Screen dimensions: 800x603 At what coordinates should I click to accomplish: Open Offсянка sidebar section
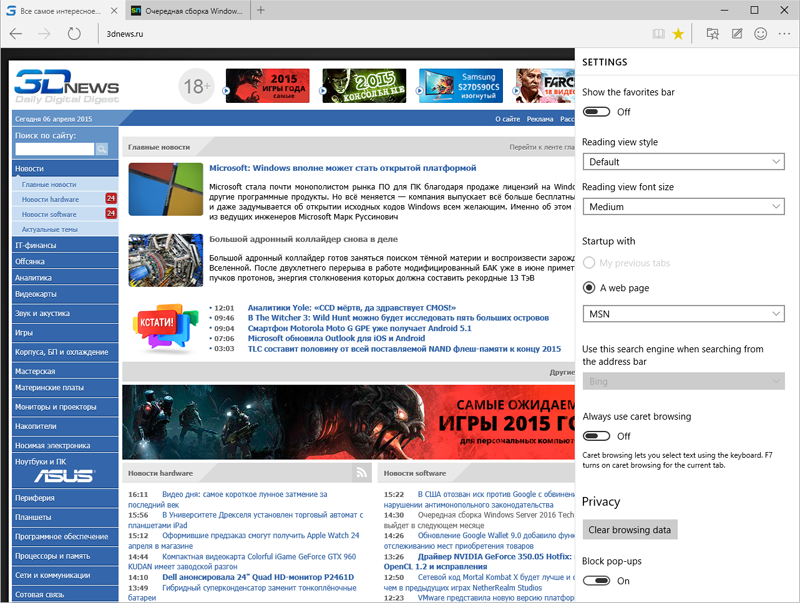65,261
